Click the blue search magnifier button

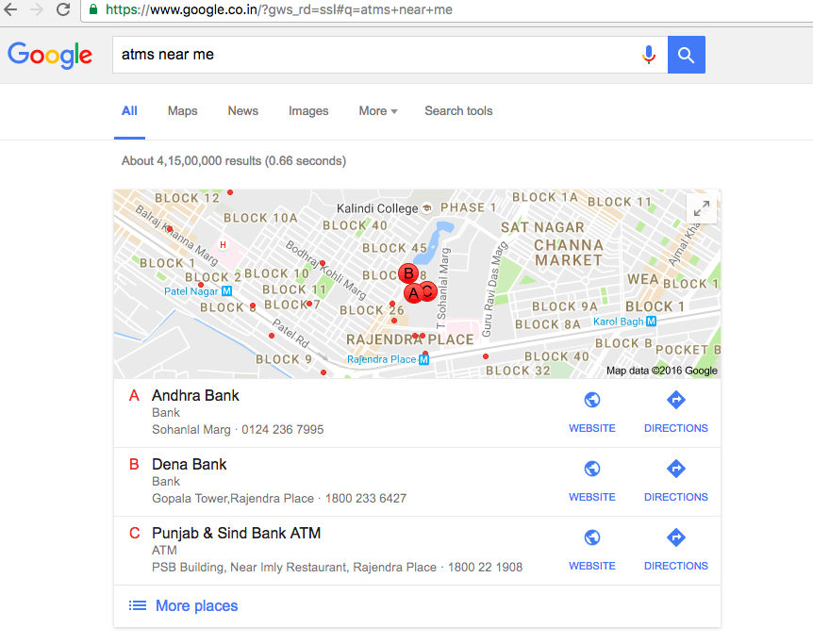(686, 55)
